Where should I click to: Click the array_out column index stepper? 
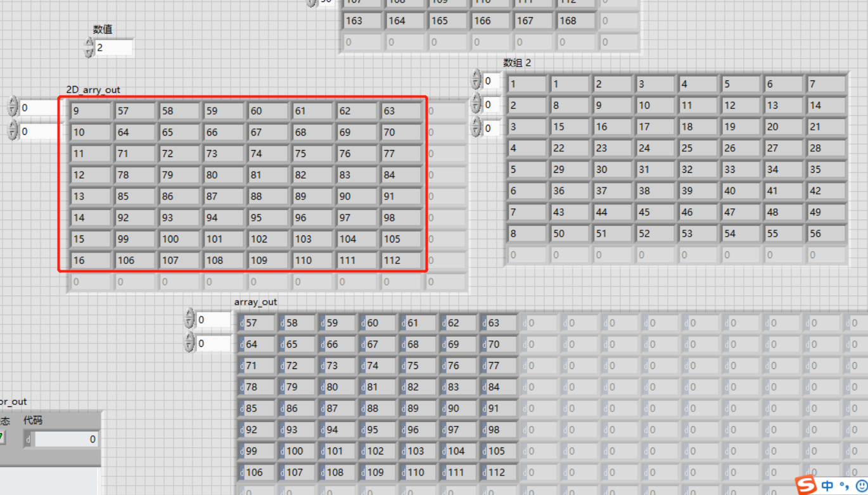coord(189,342)
